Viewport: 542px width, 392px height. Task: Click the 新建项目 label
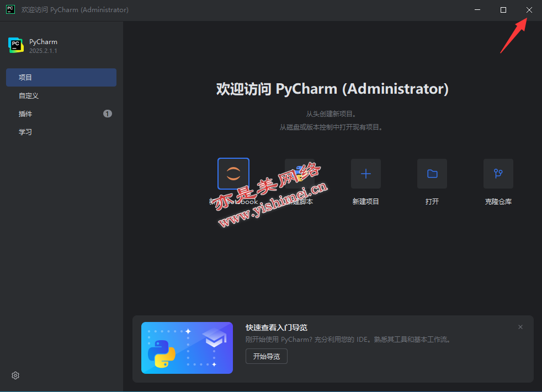coord(366,202)
